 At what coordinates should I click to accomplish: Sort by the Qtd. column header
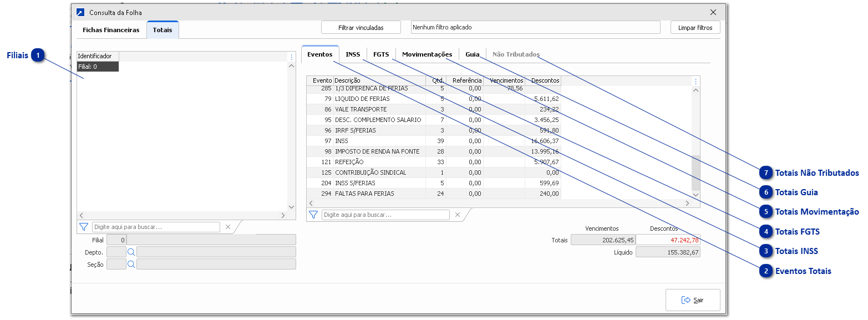click(x=435, y=80)
